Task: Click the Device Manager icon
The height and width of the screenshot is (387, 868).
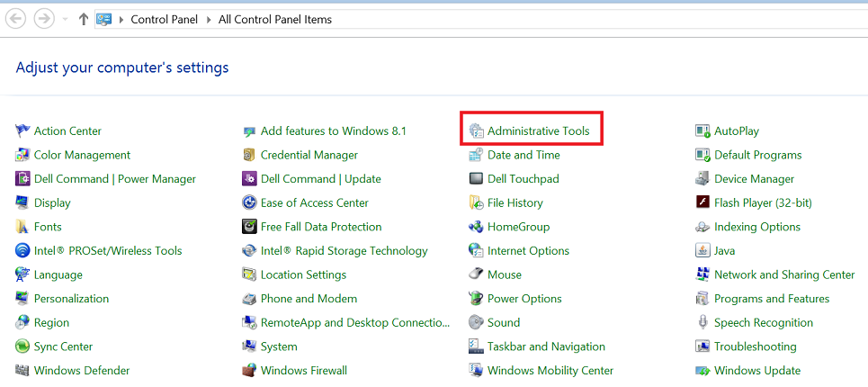Action: [x=702, y=179]
